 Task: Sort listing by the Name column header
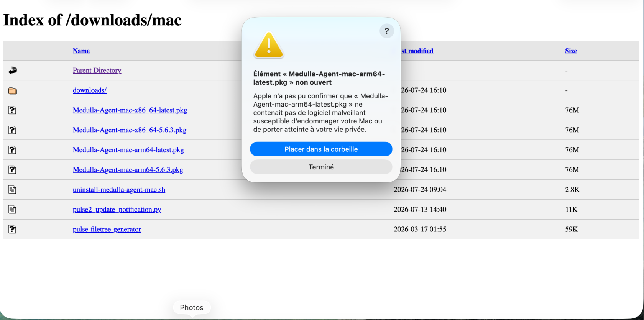tap(81, 51)
